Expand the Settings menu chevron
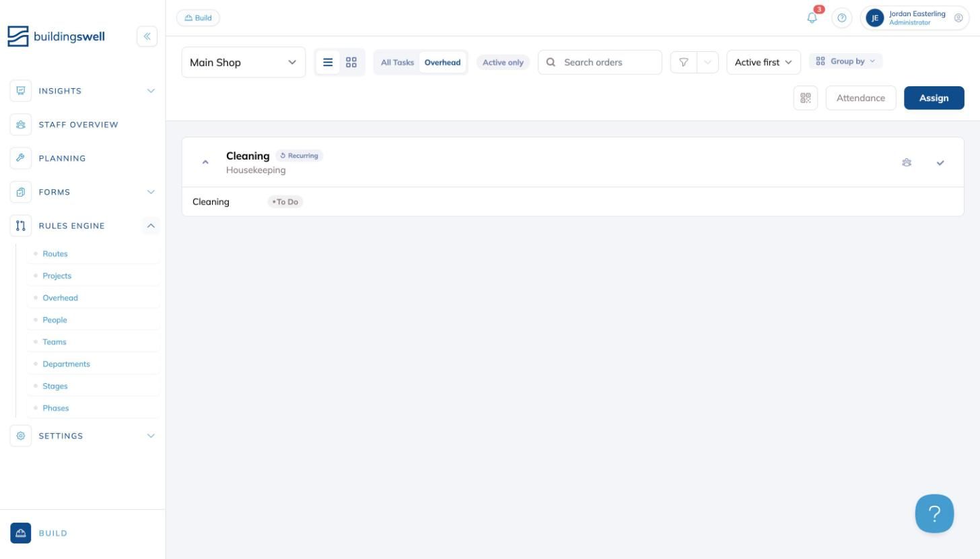Screen dimensions: 980x559 pyautogui.click(x=151, y=436)
